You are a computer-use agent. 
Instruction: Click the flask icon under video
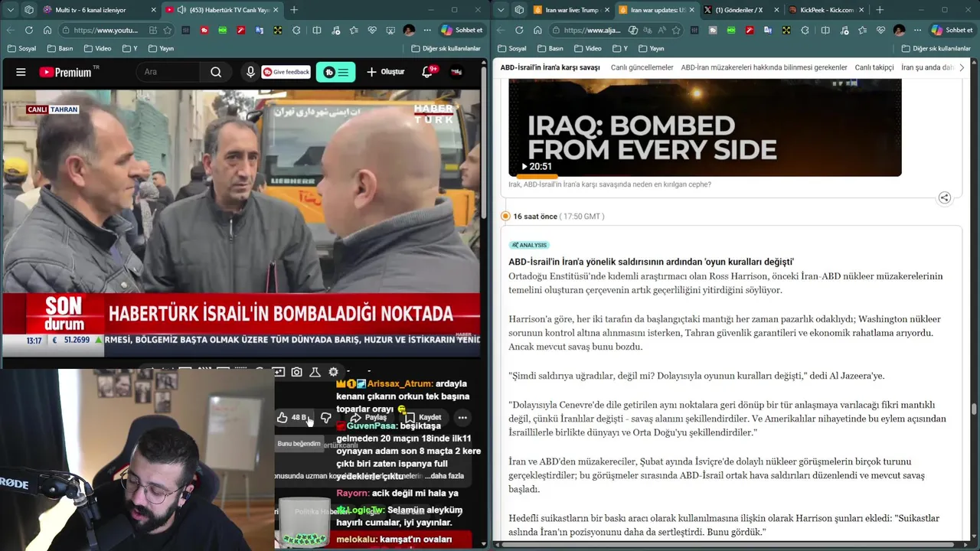(x=315, y=372)
